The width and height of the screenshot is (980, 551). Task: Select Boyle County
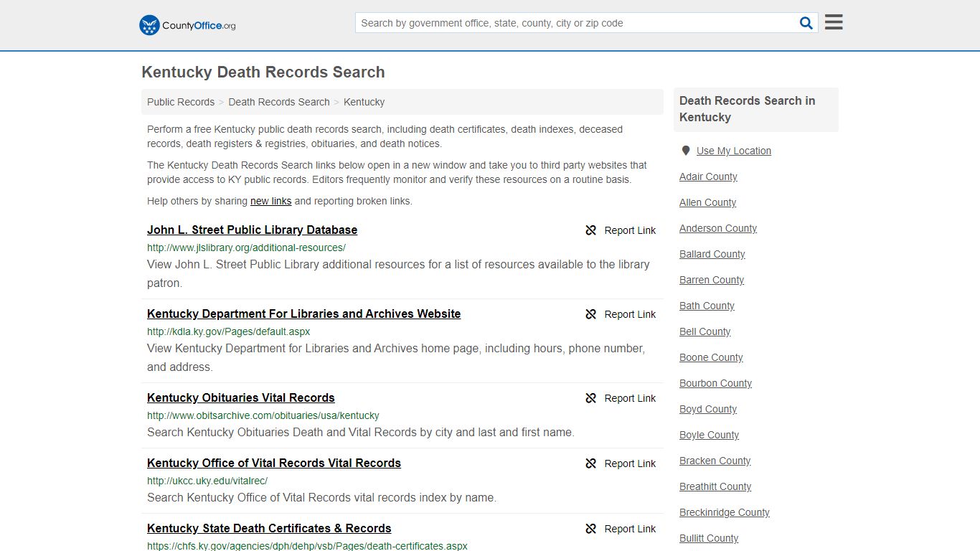709,435
